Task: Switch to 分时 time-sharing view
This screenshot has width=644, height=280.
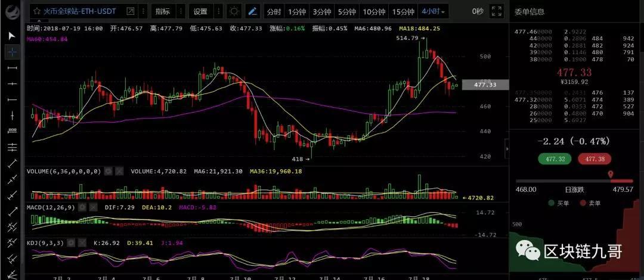Action: pos(274,12)
